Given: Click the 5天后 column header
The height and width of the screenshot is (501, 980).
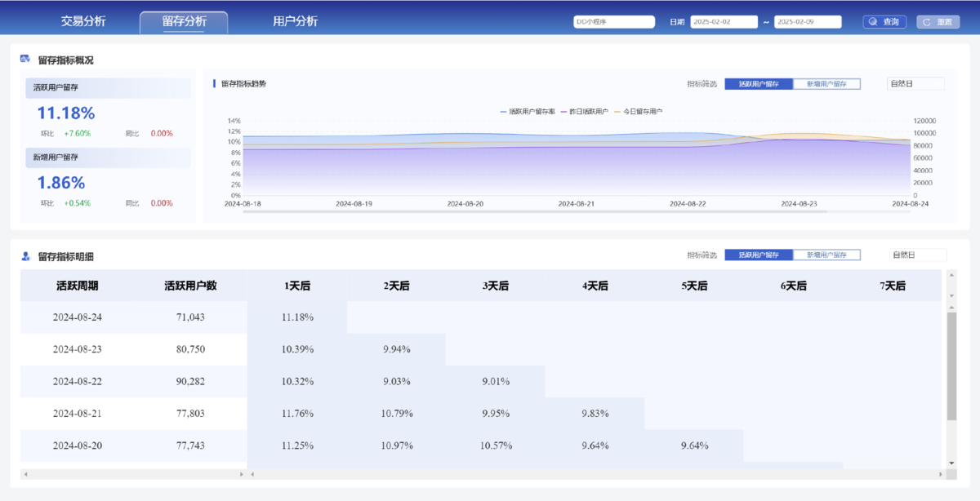Looking at the screenshot, I should (694, 286).
